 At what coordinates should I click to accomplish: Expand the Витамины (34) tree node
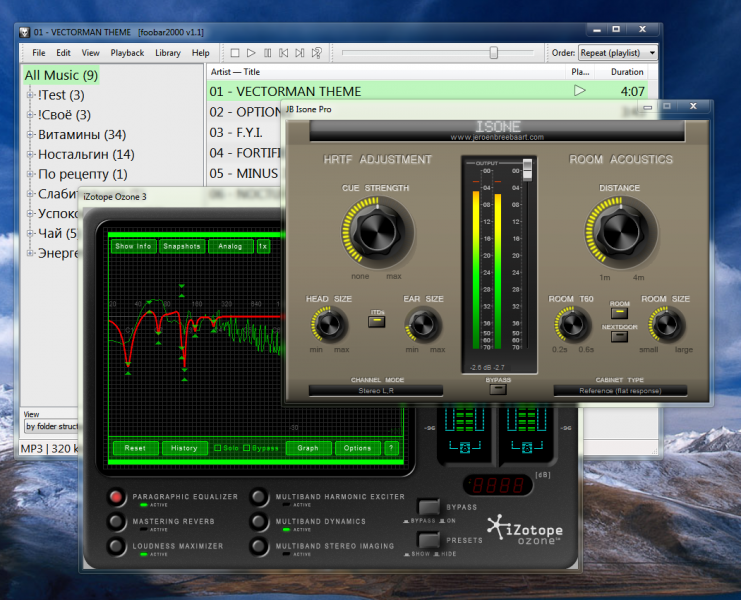[x=31, y=135]
